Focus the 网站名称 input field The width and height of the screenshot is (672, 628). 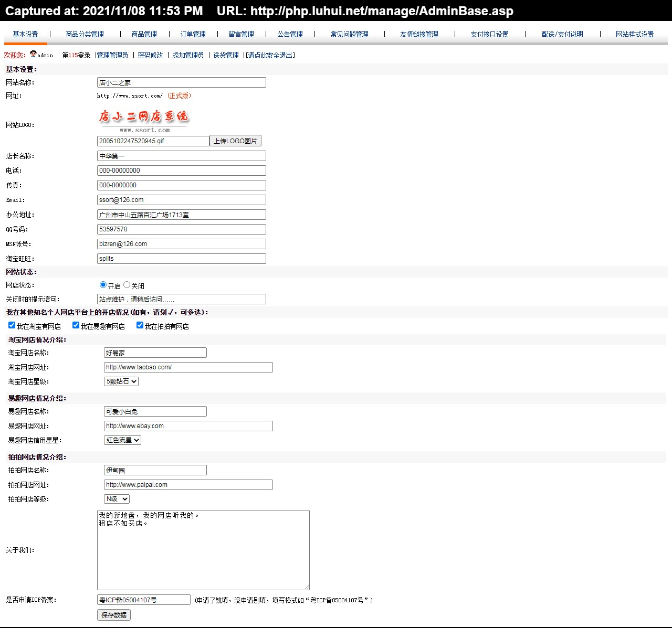(182, 82)
